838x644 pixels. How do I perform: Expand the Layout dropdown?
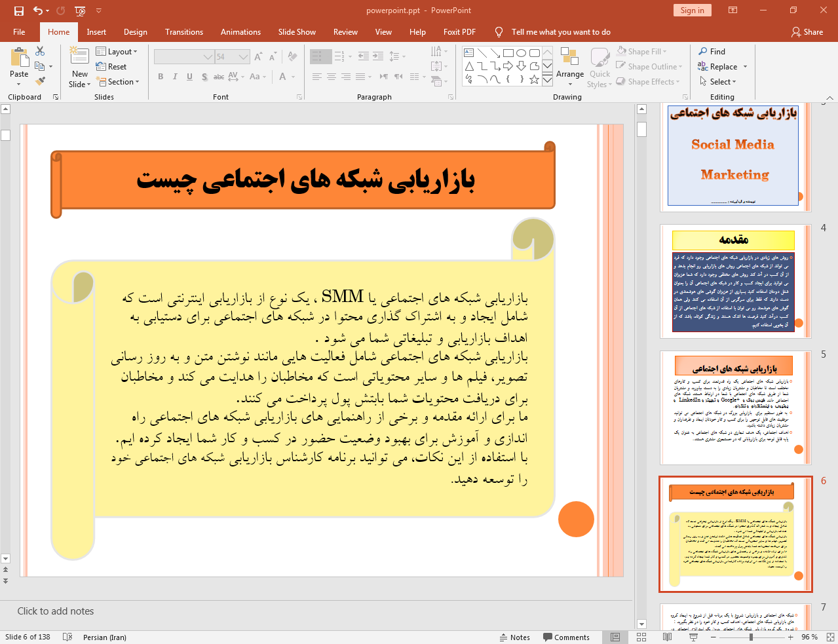click(117, 52)
